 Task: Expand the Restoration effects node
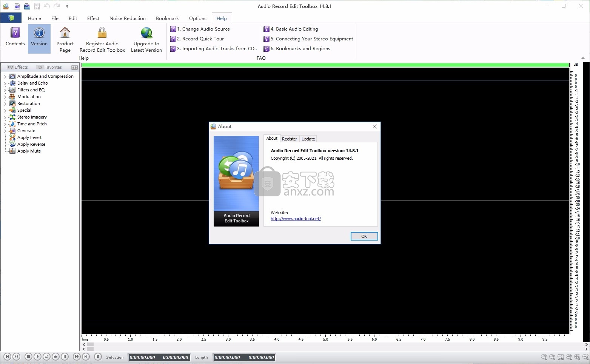pos(5,103)
